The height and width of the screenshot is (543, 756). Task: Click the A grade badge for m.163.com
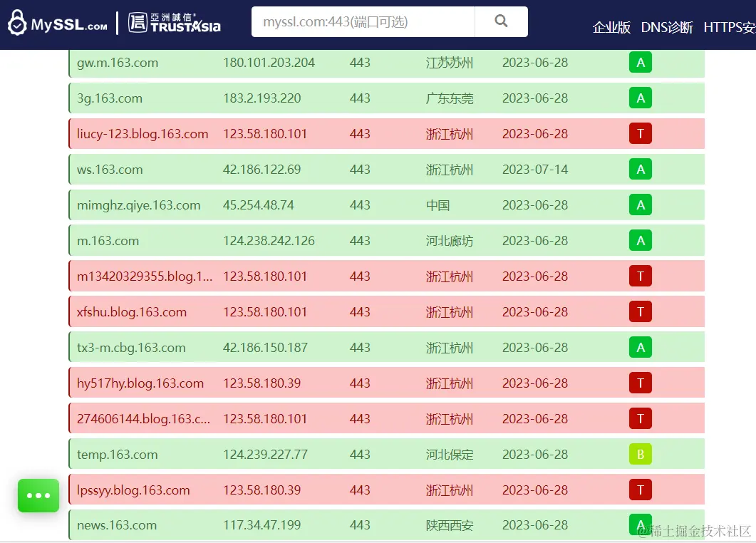641,241
